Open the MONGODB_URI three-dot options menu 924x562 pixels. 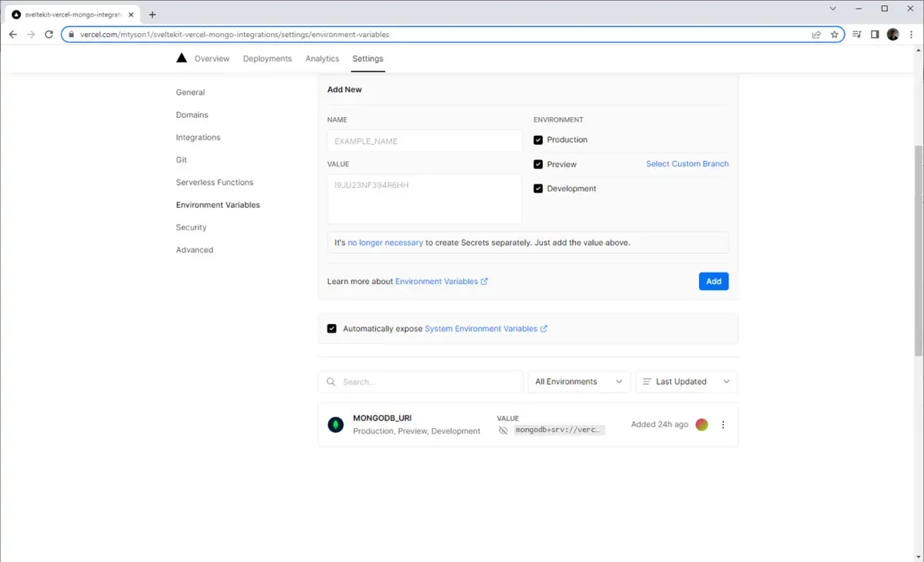(722, 424)
